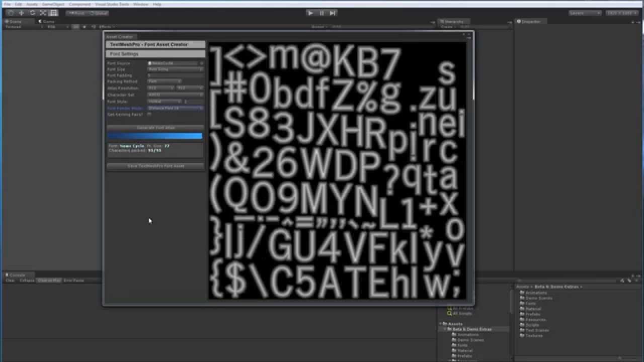Screen dimensions: 644x362
Task: Open the Scene view Effects dropdown
Action: point(106,27)
